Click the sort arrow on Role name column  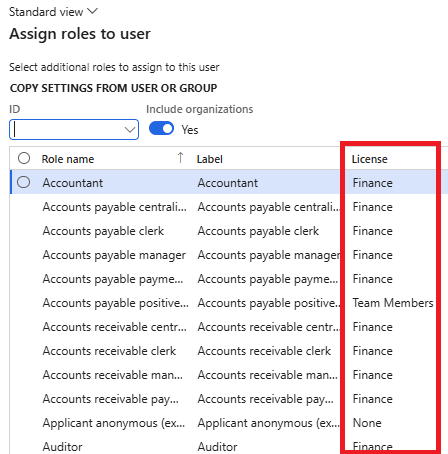(180, 158)
